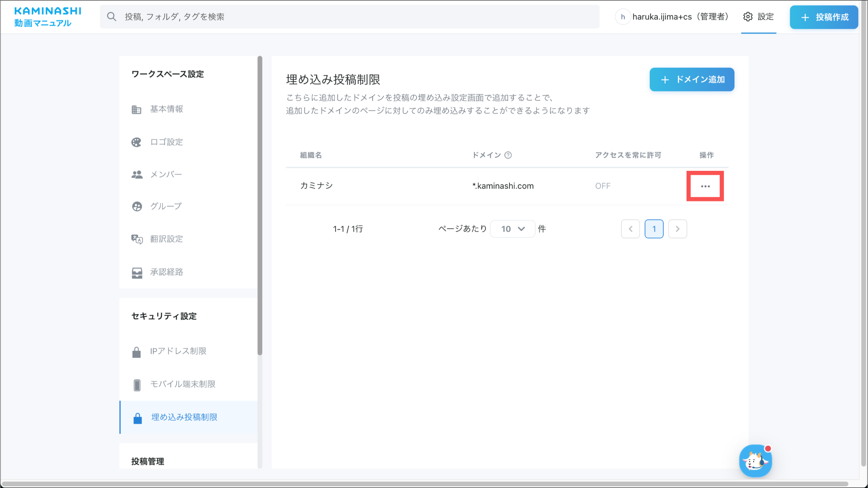This screenshot has height=488, width=868.
Task: Open the three-dot actions menu for カミナシ
Action: coord(705,187)
